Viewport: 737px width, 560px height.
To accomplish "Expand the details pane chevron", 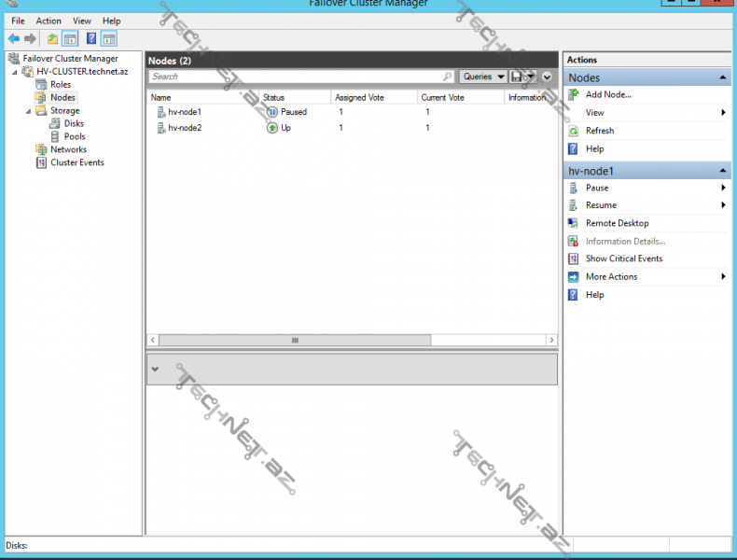I will click(x=155, y=369).
